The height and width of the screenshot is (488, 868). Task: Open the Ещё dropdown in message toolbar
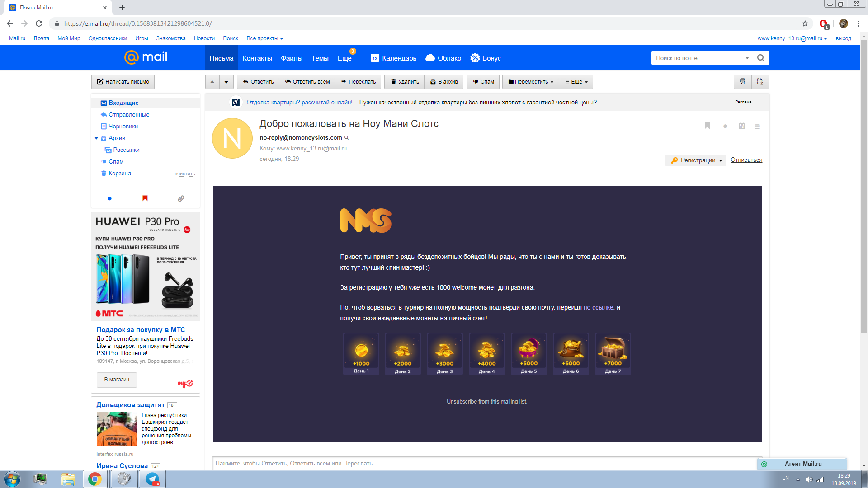[576, 82]
